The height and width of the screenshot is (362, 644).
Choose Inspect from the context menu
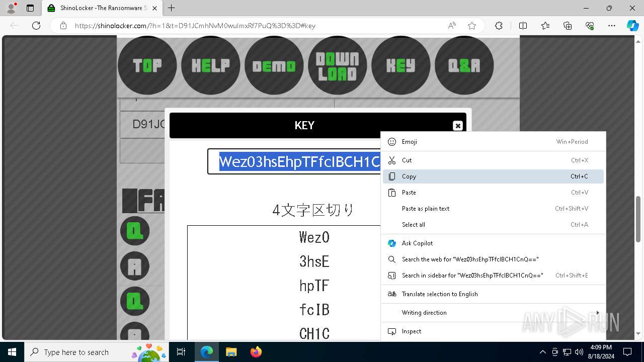[493, 331]
